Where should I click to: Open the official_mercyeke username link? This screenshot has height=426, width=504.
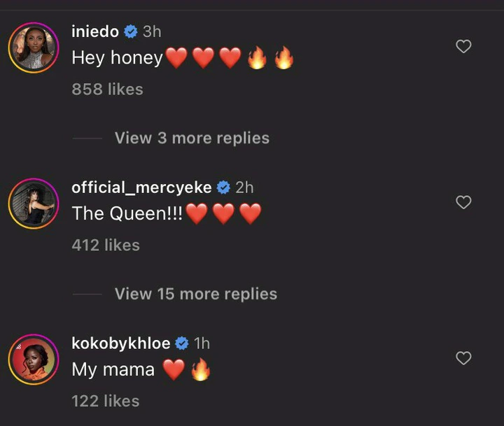click(143, 187)
